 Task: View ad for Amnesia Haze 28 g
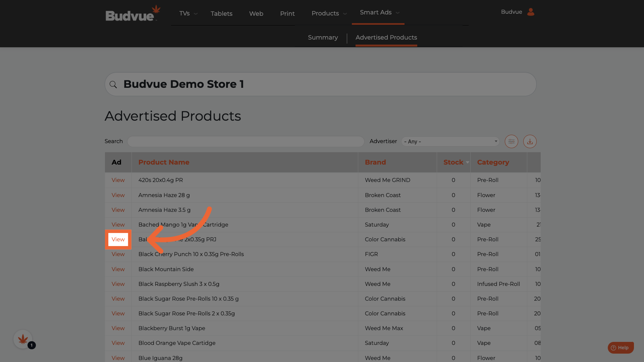click(x=118, y=195)
